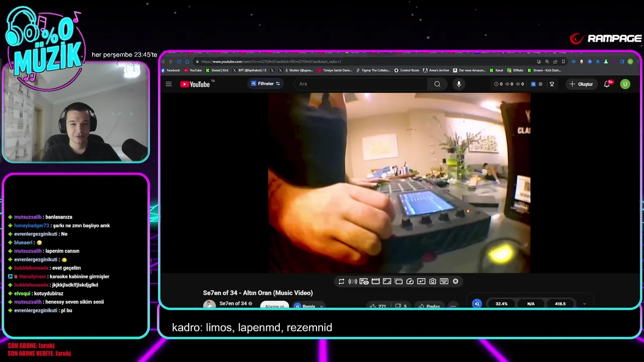Image resolution: width=644 pixels, height=362 pixels.
Task: Click video title Se7en of 34 - Altın Oran
Action: (258, 293)
